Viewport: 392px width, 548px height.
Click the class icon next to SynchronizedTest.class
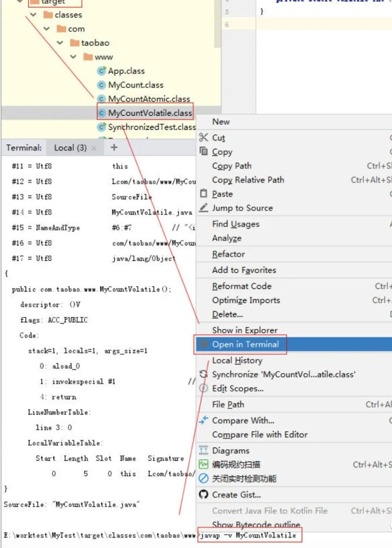tap(102, 127)
